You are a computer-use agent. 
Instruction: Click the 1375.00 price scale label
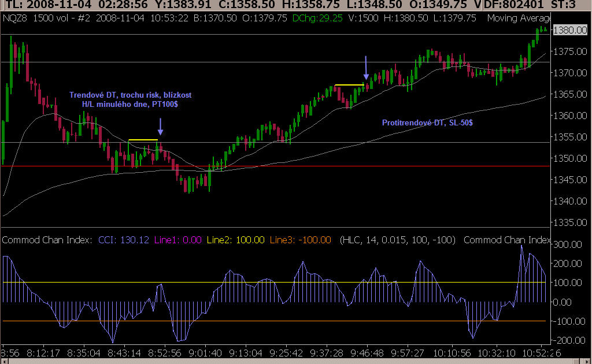570,51
